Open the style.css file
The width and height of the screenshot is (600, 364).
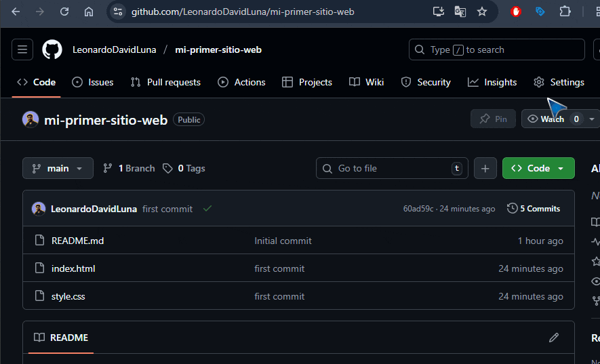pyautogui.click(x=68, y=296)
